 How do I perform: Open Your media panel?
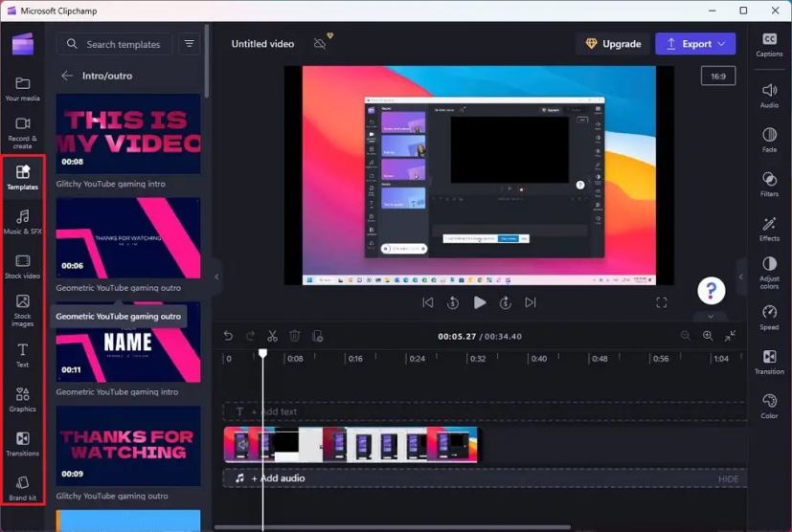pos(22,89)
